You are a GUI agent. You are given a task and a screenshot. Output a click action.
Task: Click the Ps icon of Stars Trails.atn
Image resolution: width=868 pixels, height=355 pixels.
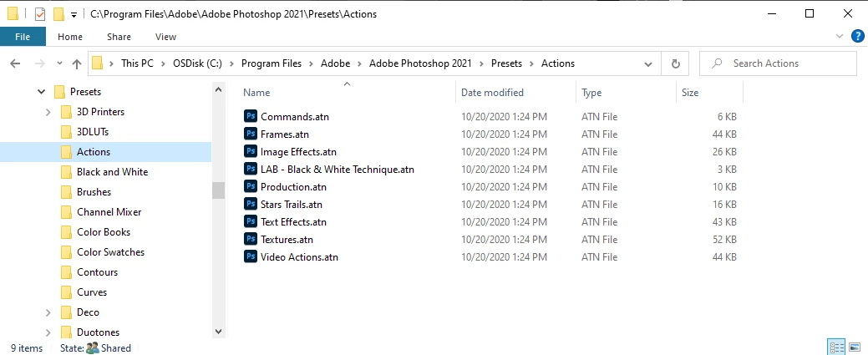(251, 204)
